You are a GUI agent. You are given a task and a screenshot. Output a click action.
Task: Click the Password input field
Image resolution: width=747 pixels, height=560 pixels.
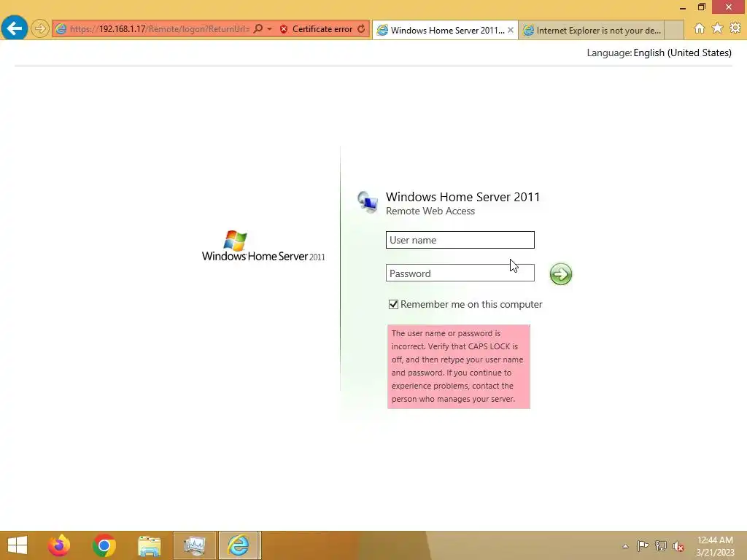pyautogui.click(x=460, y=273)
